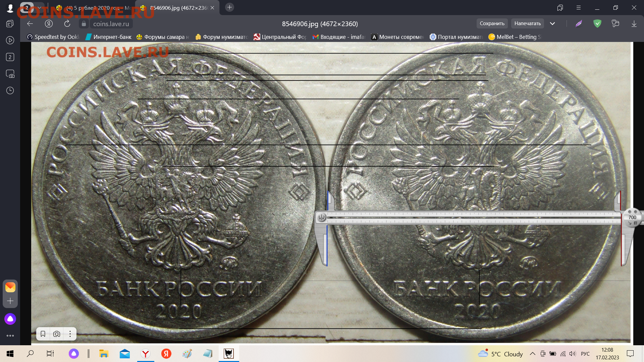The width and height of the screenshot is (644, 362).
Task: Open the Интернет-банк bookmark
Action: 108,37
